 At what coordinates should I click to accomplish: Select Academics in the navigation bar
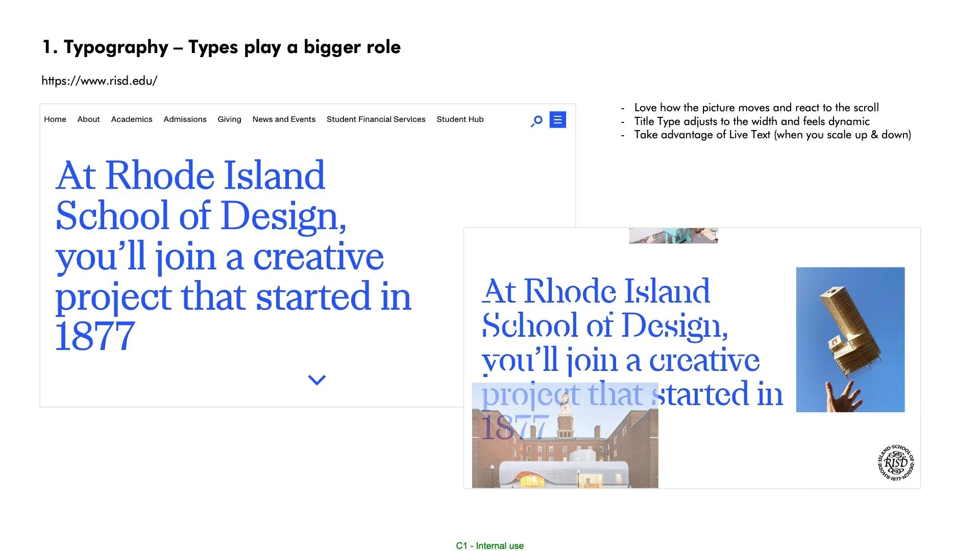point(132,119)
